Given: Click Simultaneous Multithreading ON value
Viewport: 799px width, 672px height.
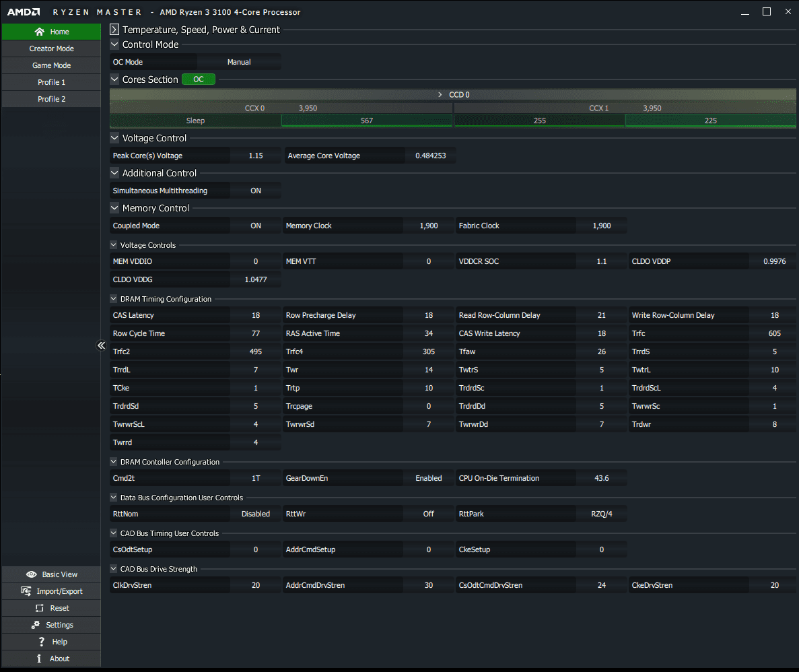Looking at the screenshot, I should coord(256,191).
